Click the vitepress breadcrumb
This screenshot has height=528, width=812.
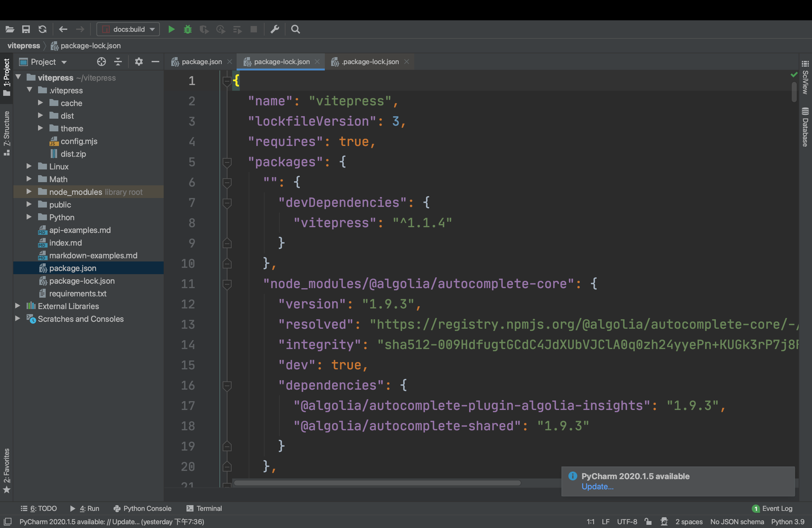tap(23, 46)
